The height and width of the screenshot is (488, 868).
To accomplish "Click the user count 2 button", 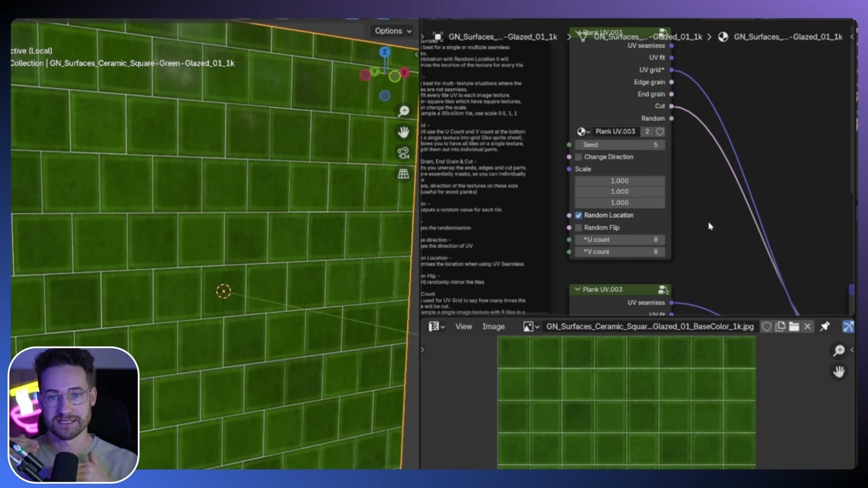I will pos(647,131).
